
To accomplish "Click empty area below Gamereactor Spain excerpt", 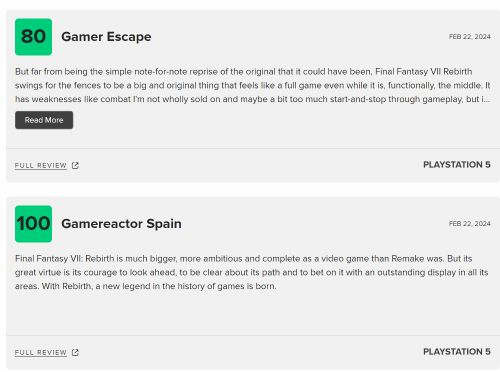I will pyautogui.click(x=252, y=313).
